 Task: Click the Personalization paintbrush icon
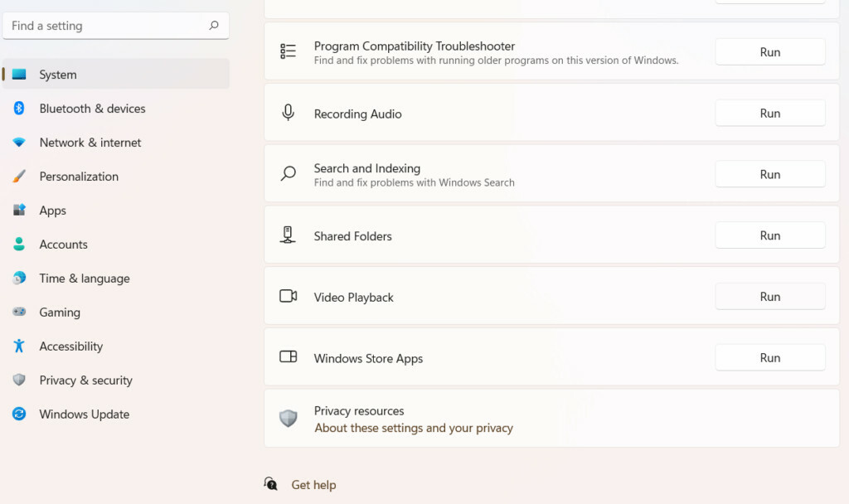click(x=19, y=177)
